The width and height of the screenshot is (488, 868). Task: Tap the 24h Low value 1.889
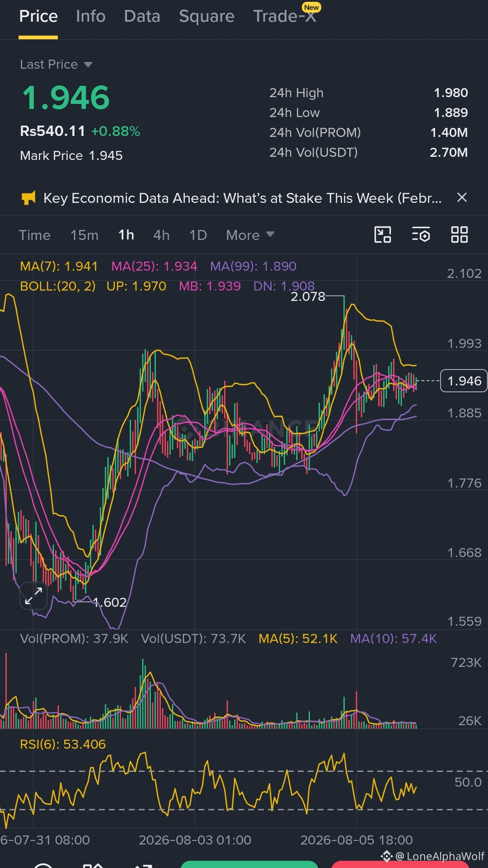(450, 113)
